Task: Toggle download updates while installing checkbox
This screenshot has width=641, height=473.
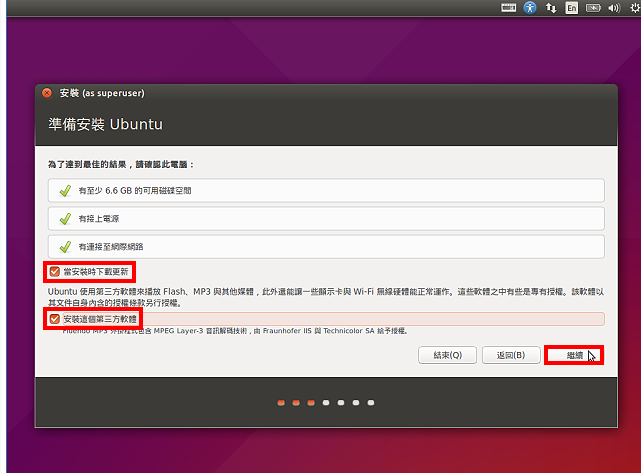Action: [54, 272]
